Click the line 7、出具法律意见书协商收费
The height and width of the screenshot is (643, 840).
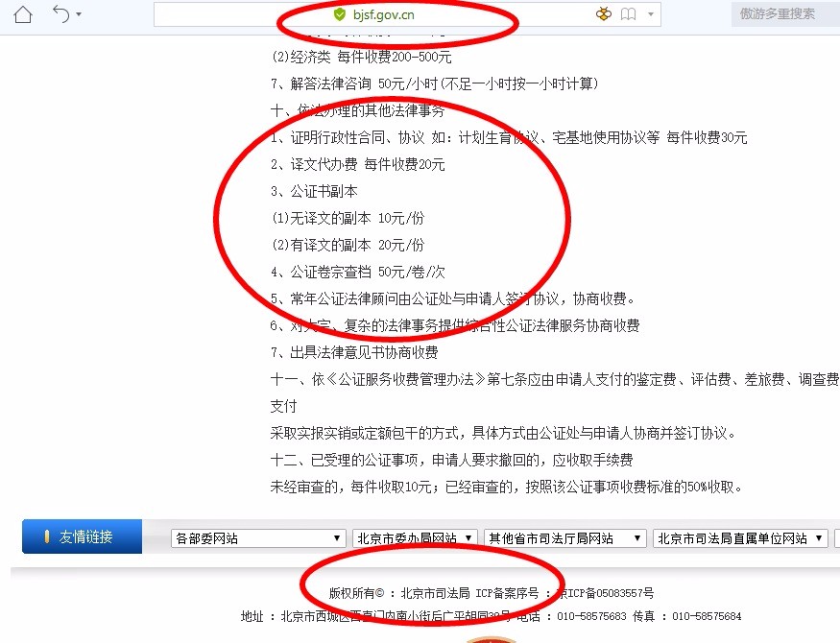354,352
